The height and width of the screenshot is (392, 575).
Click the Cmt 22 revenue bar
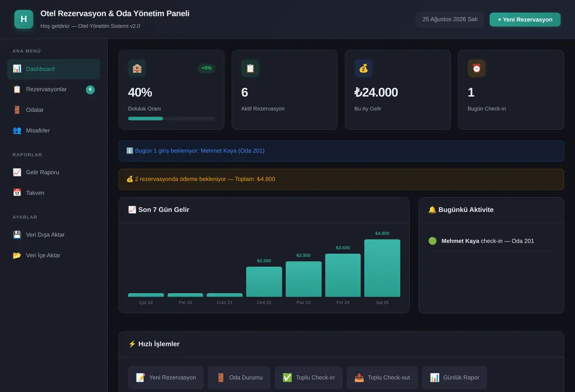click(x=264, y=282)
